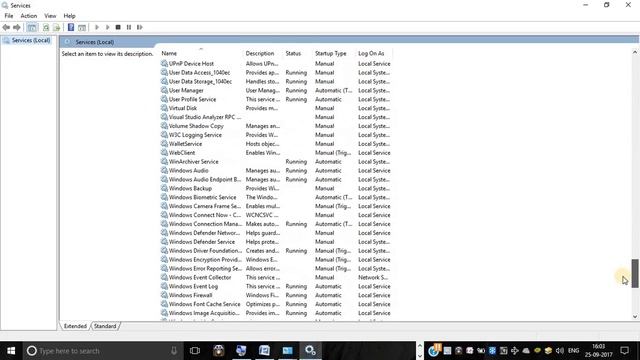Select the User Profile Service row
This screenshot has width=640, height=360.
276,100
